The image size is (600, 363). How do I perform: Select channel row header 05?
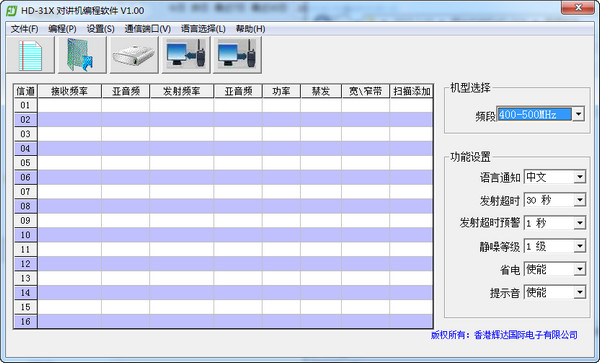pyautogui.click(x=25, y=163)
